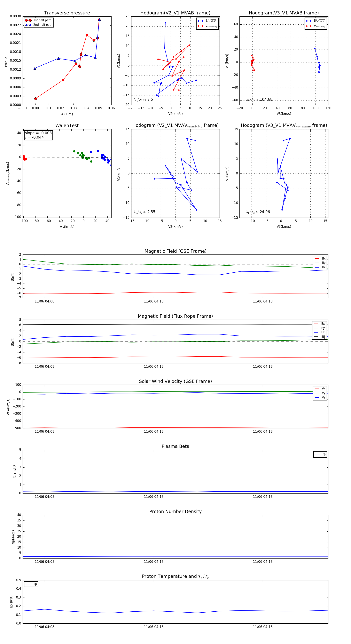Click the "Magnetic Field (Flux Rope Frame)" title
This screenshot has height=644, width=351.
[175, 316]
